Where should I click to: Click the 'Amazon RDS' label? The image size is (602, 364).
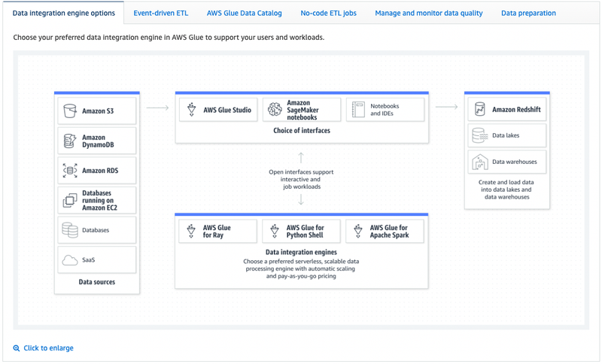point(100,170)
